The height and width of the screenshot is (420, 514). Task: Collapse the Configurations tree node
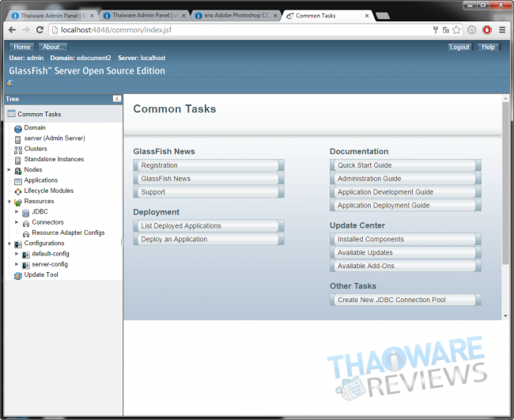tap(9, 244)
